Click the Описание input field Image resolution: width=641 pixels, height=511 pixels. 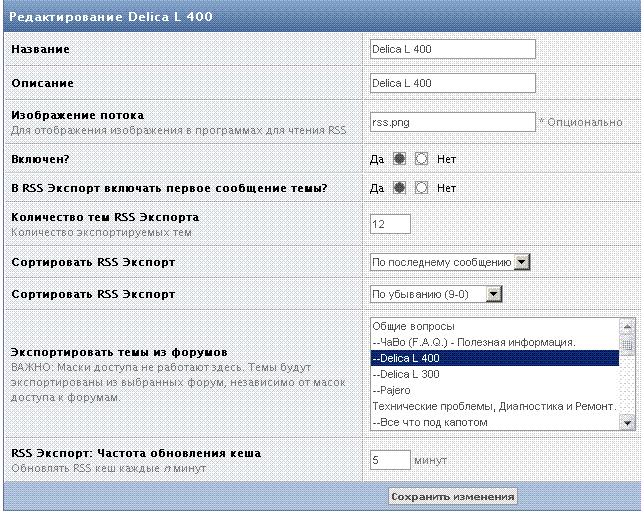tap(453, 83)
